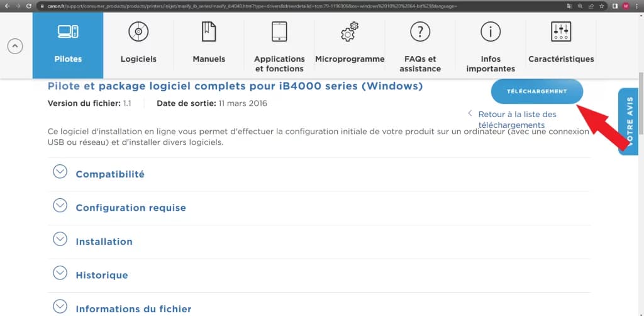Click the question mark FAQs icon
Viewport: 644px width, 316px height.
pos(419,31)
